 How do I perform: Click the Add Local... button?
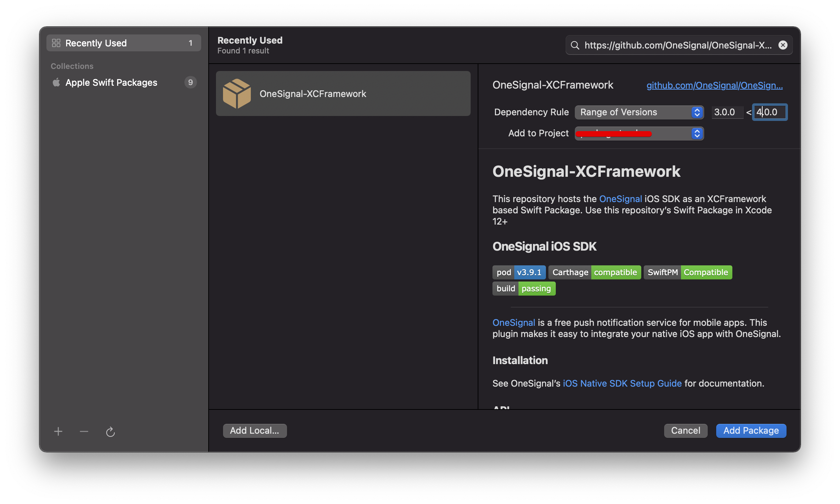(x=254, y=431)
